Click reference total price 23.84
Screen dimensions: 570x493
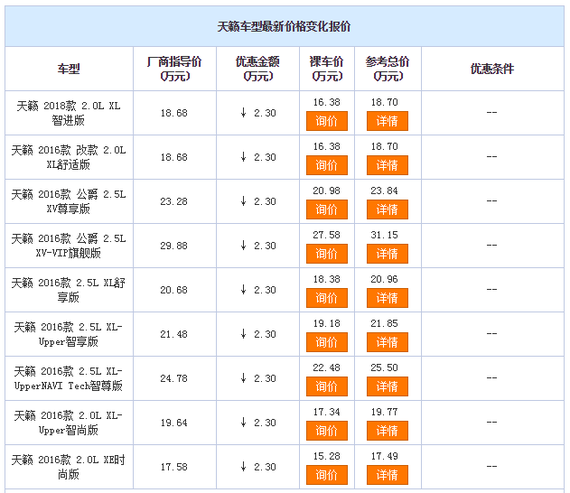click(384, 191)
